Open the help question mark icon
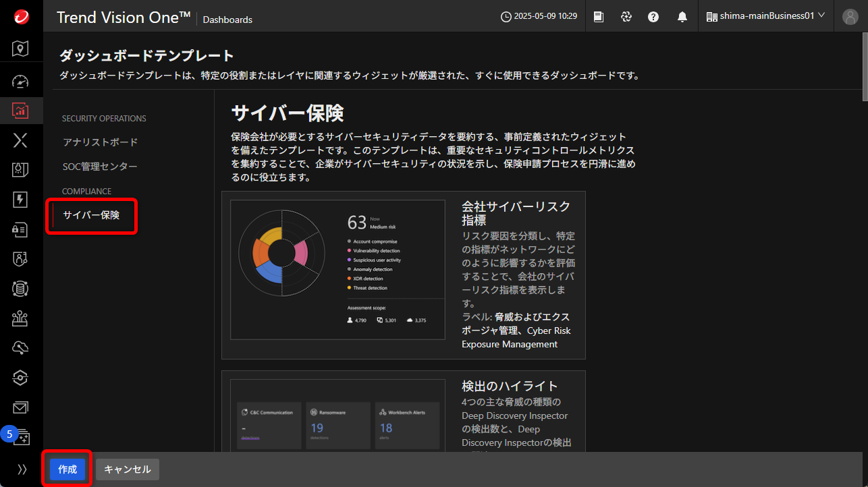 653,17
